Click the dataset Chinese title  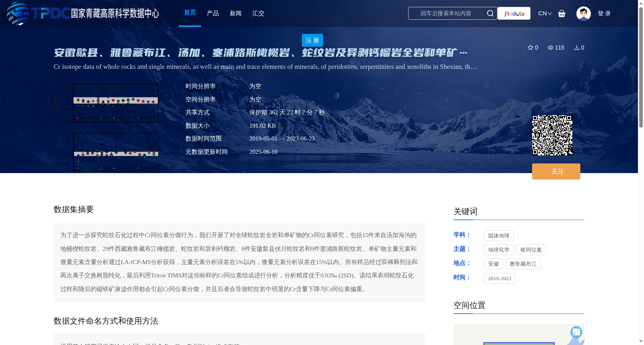point(260,53)
